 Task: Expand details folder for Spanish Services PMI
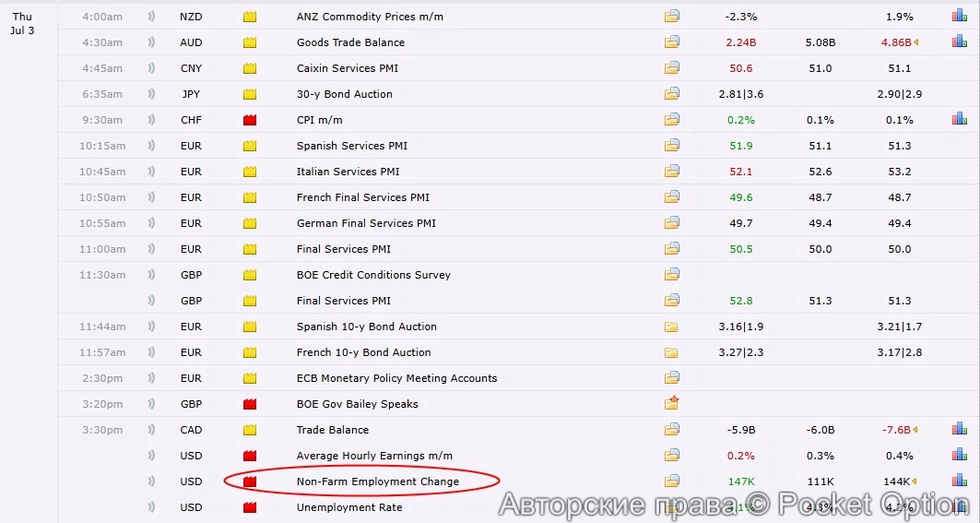coord(672,146)
